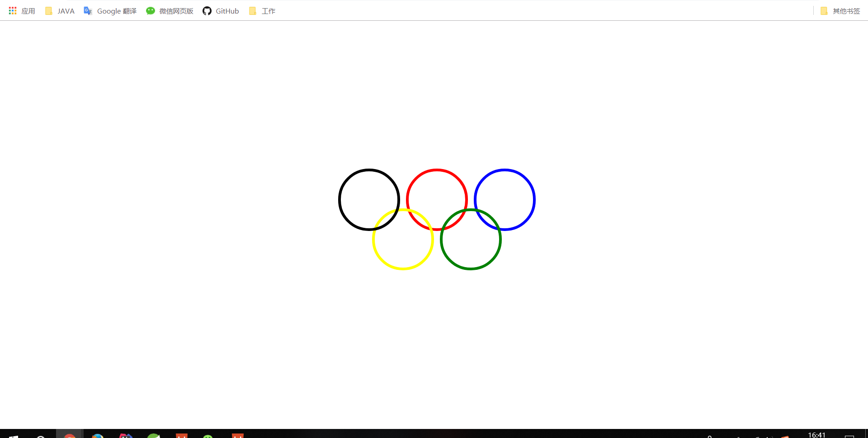Open the 应用 apps shortcut in bookmarks bar

22,11
